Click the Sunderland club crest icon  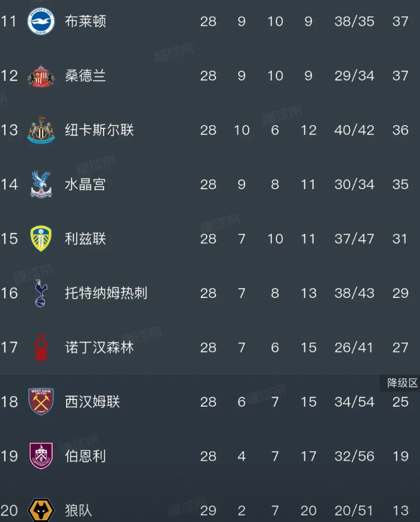click(41, 76)
